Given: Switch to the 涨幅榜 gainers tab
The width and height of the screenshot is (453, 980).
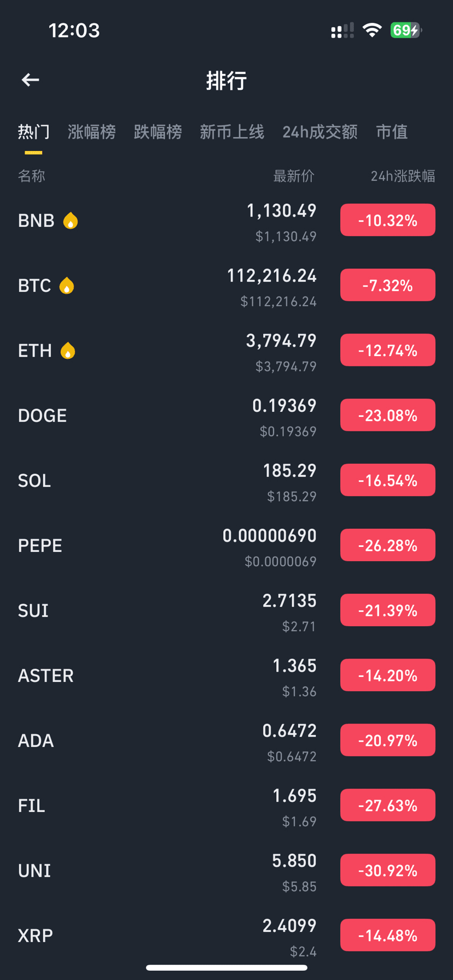Looking at the screenshot, I should pos(92,132).
